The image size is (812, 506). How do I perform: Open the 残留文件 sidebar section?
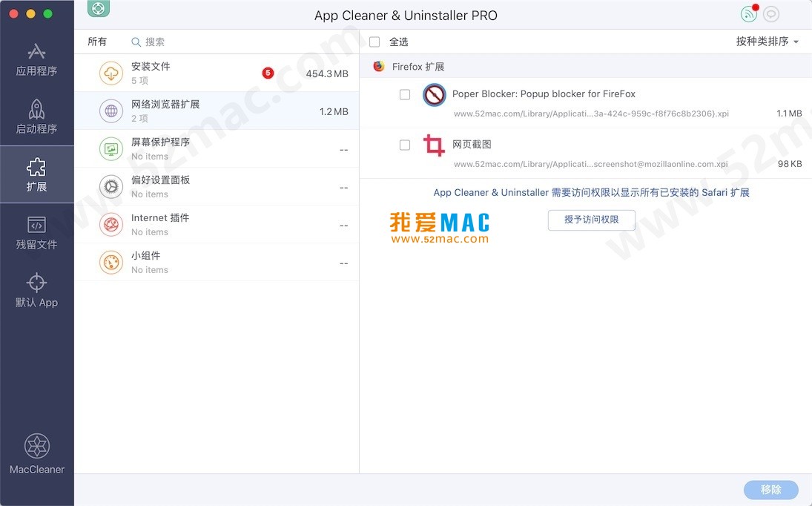pyautogui.click(x=36, y=232)
